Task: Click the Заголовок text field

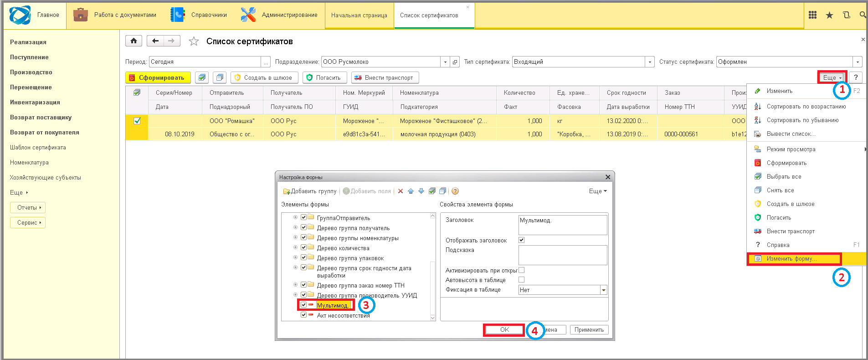Action: [563, 225]
